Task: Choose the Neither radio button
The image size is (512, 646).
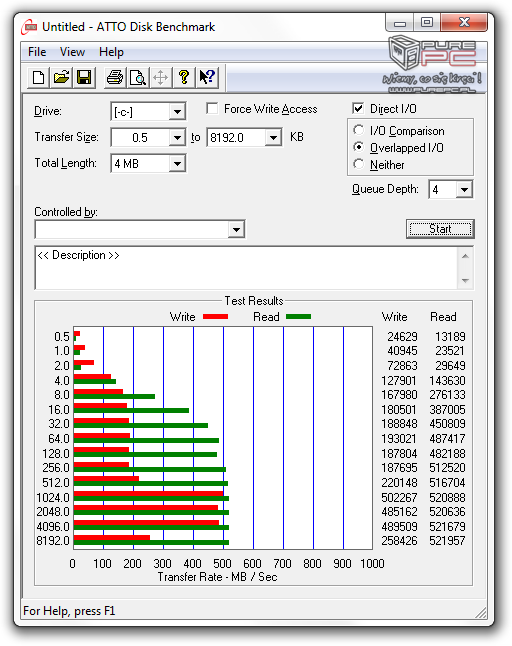Action: (x=359, y=164)
